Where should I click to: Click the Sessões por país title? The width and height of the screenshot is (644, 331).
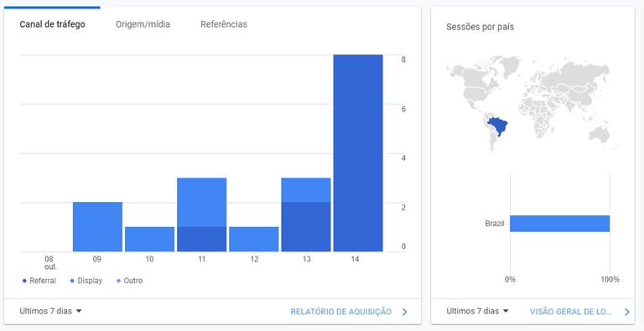click(480, 27)
